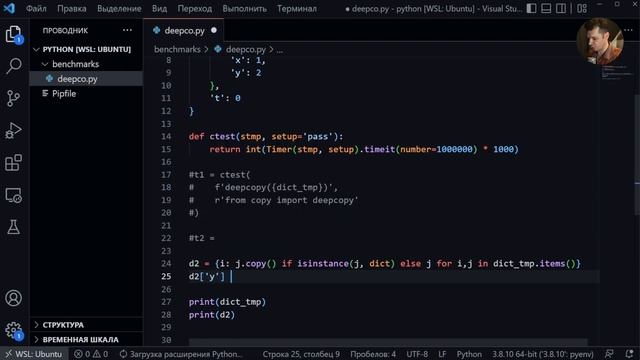
Task: Click Пробелов: 4 indentation setting
Action: tap(373, 354)
